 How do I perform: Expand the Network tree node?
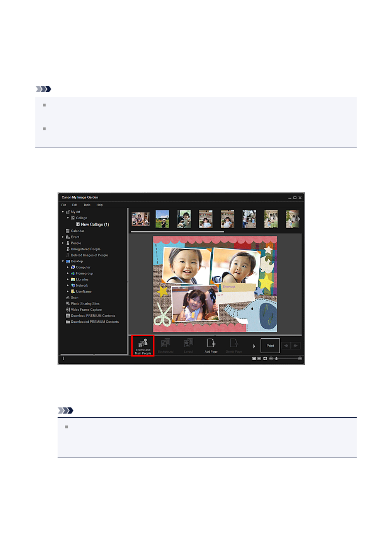[x=68, y=285]
